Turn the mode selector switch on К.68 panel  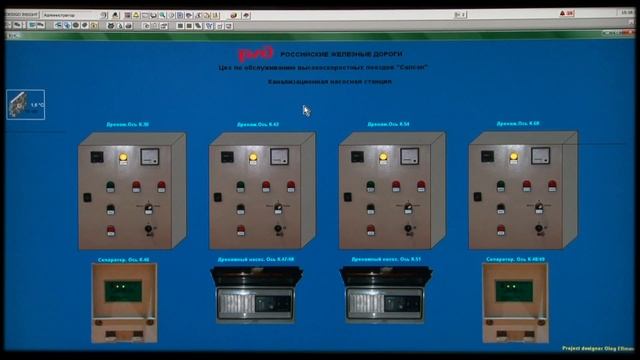point(539,207)
